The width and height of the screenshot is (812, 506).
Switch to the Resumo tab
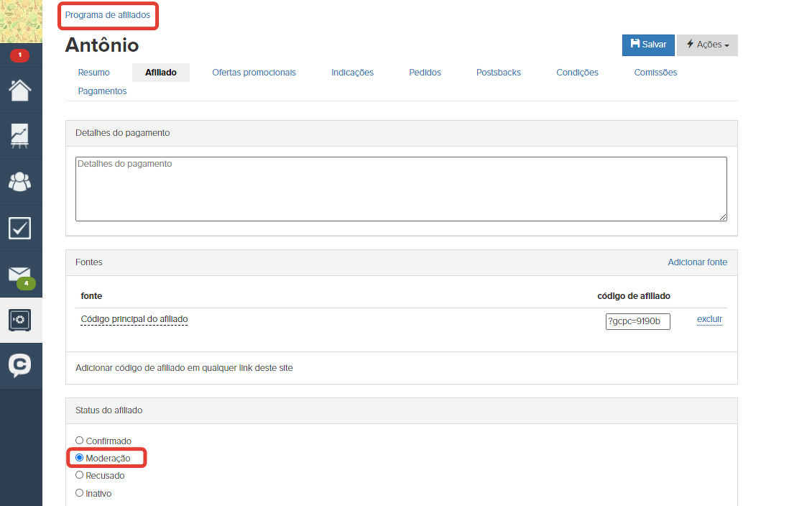coord(94,73)
